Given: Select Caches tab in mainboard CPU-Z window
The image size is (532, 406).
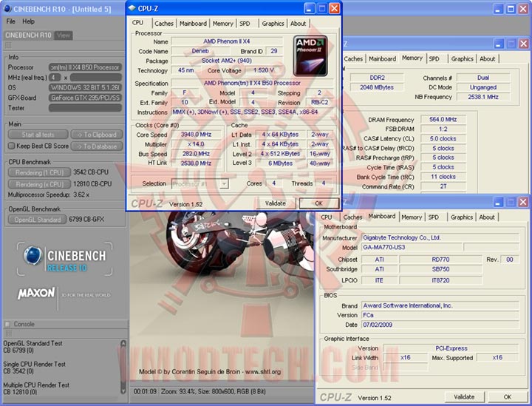Looking at the screenshot, I should [x=353, y=217].
